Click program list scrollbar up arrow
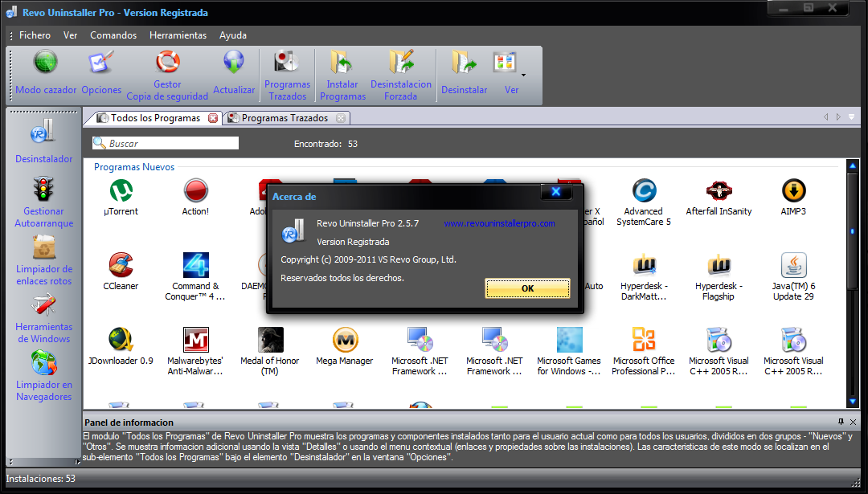The height and width of the screenshot is (494, 868). 853,165
